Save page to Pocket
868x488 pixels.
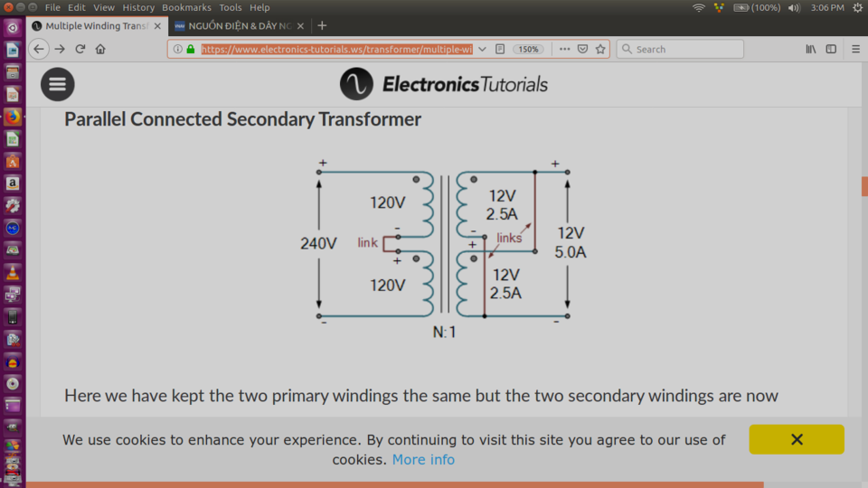(x=582, y=49)
